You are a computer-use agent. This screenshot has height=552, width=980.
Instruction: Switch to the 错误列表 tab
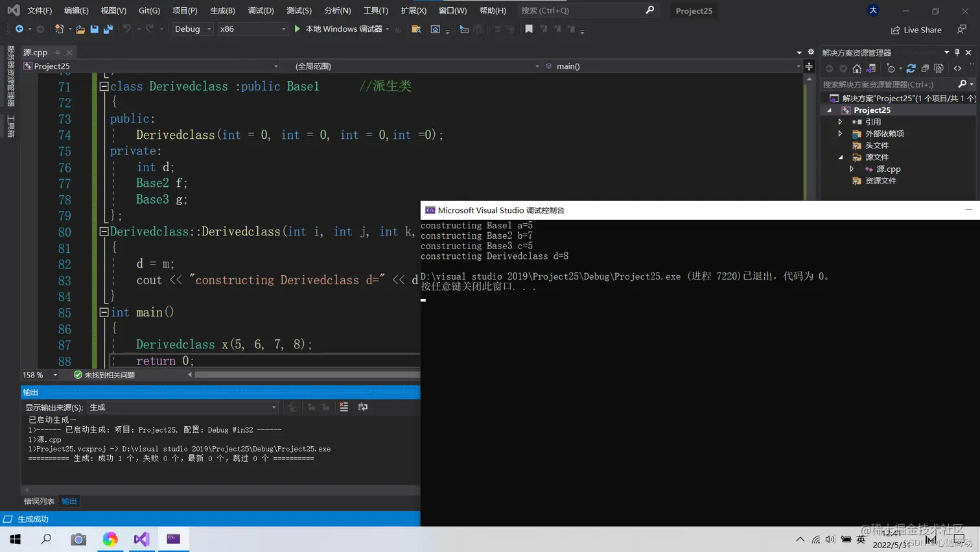tap(39, 501)
